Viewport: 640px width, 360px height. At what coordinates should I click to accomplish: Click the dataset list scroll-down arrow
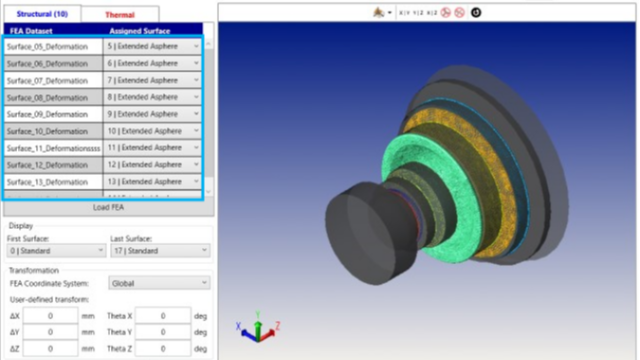pos(209,191)
